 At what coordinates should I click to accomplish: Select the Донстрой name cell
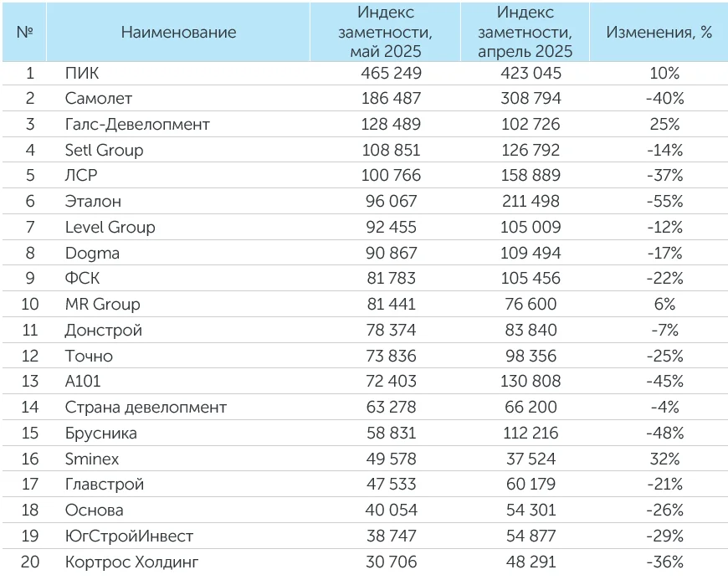click(x=104, y=331)
